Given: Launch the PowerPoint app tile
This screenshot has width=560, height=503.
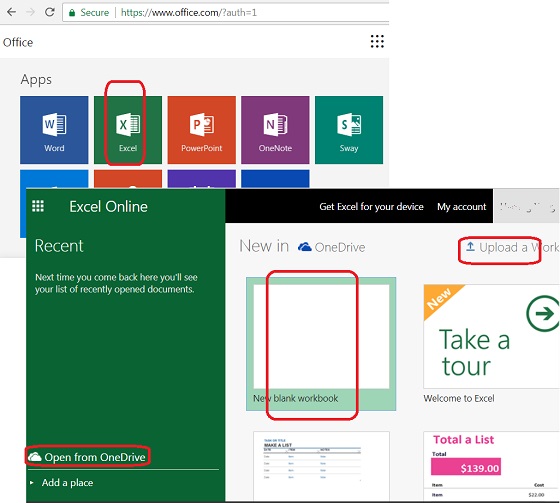Looking at the screenshot, I should click(201, 130).
